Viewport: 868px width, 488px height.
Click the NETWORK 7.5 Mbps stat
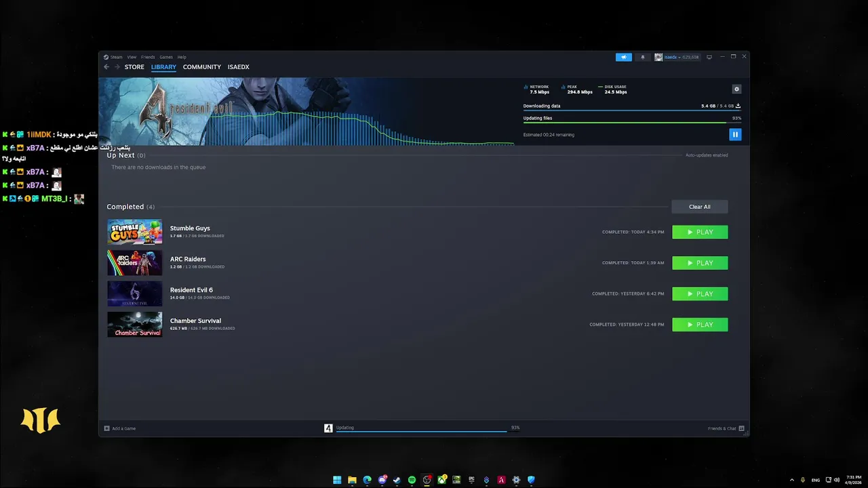pos(536,89)
